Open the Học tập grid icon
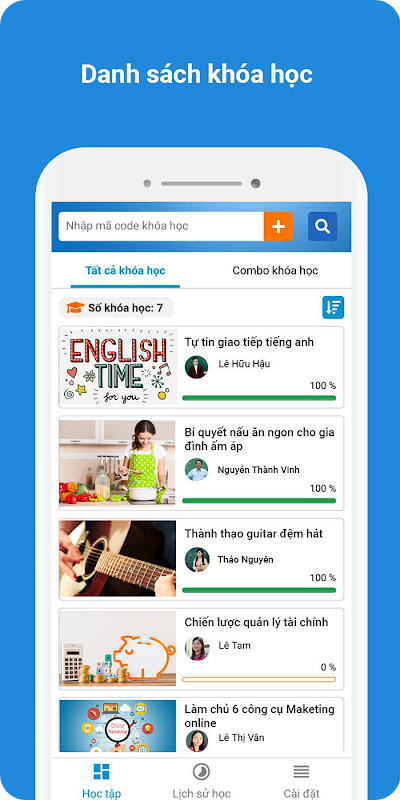Viewport: 400px width, 800px height. 102,771
